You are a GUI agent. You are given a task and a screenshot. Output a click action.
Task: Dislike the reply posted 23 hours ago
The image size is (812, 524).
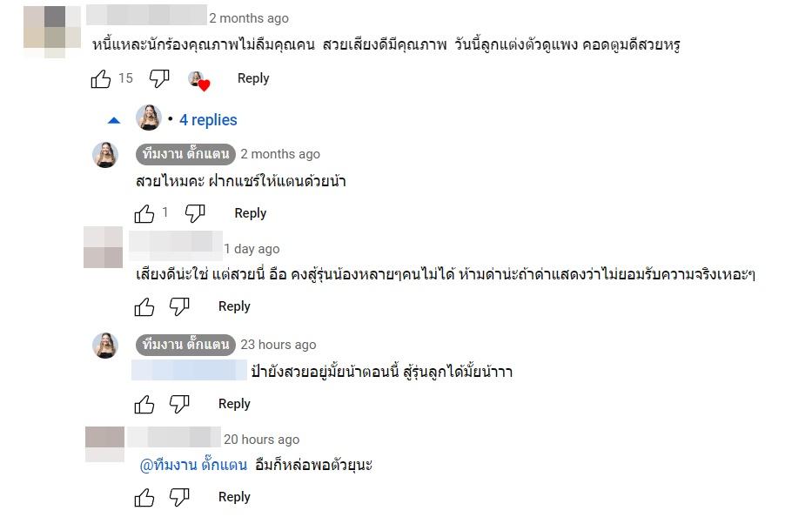click(179, 404)
